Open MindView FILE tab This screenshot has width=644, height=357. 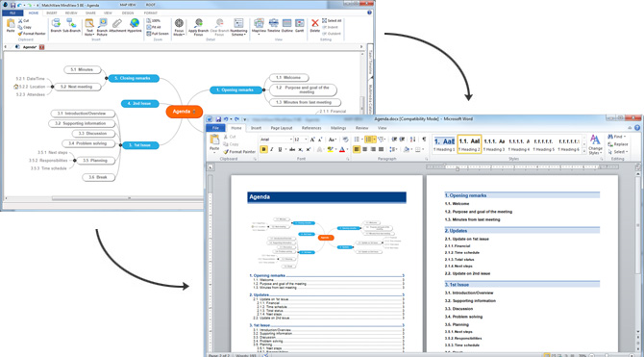[x=12, y=13]
